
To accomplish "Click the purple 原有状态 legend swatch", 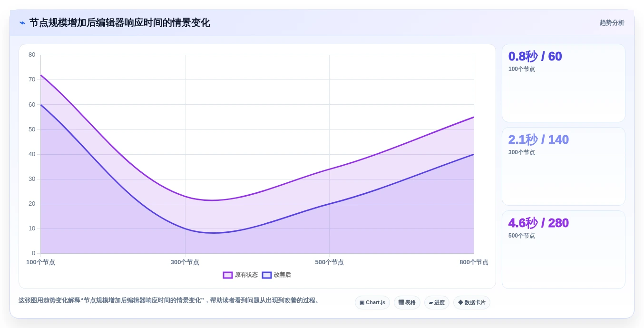I will click(x=228, y=275).
